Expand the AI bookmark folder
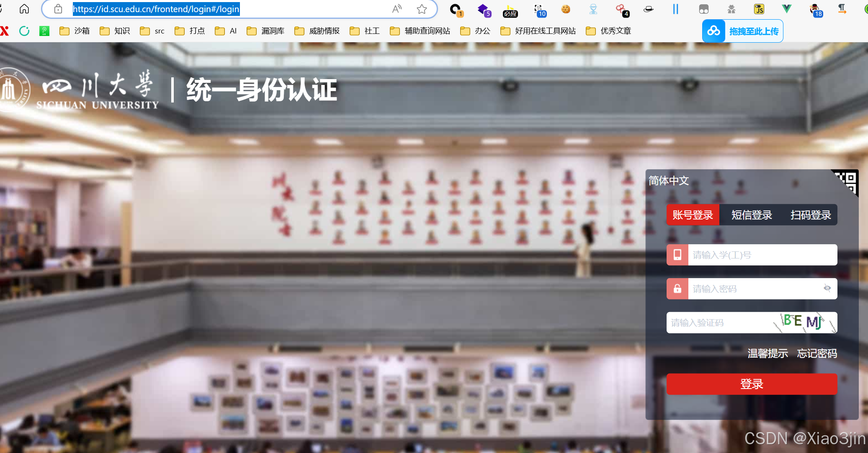Image resolution: width=868 pixels, height=453 pixels. [226, 31]
